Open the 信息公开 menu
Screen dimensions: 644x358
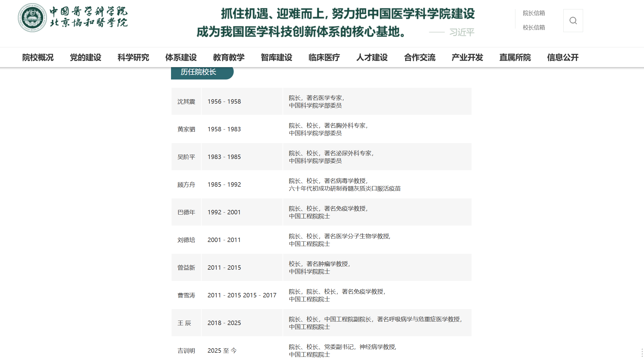click(x=563, y=57)
